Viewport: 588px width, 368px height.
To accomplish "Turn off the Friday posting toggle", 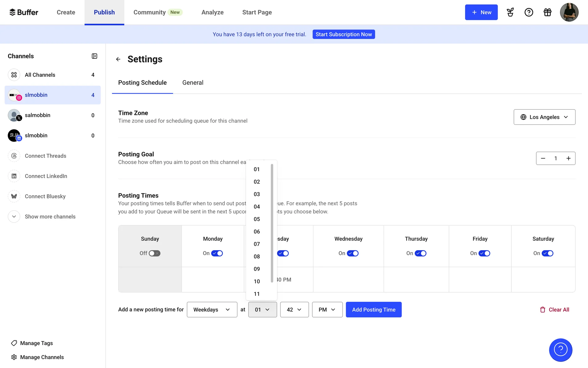I will [484, 253].
